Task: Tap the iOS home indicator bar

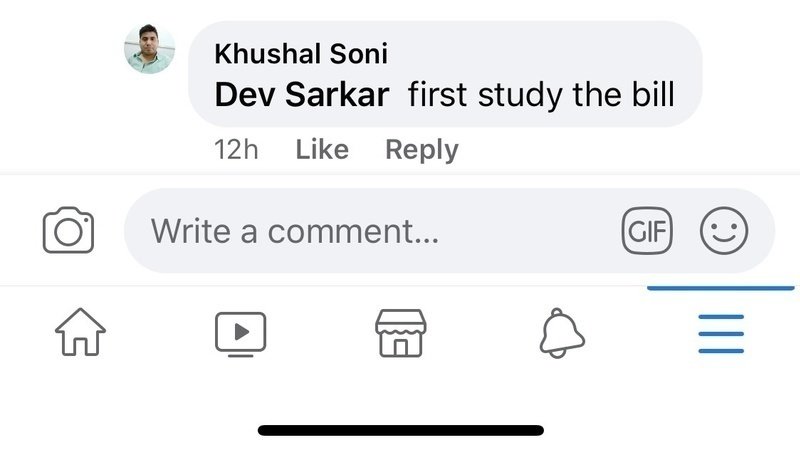Action: (400, 430)
